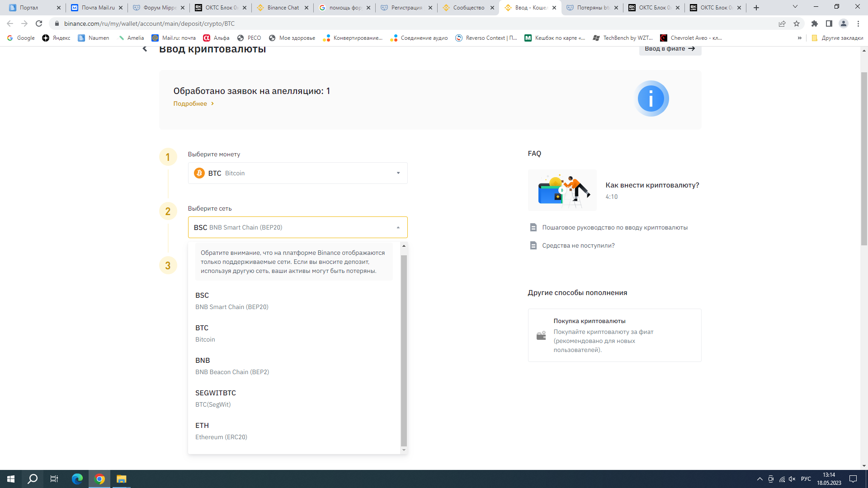Open the Яндекс bookmark
The height and width of the screenshot is (488, 868).
click(x=56, y=38)
